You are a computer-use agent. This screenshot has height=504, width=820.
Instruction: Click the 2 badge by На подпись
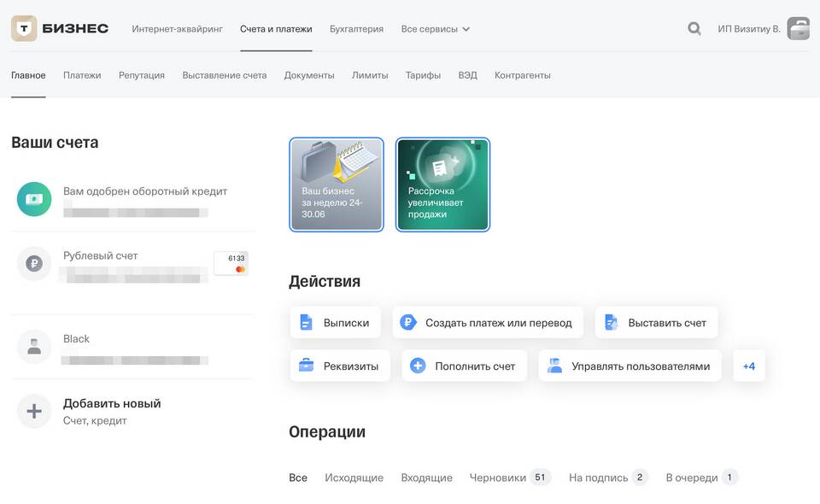tap(640, 477)
